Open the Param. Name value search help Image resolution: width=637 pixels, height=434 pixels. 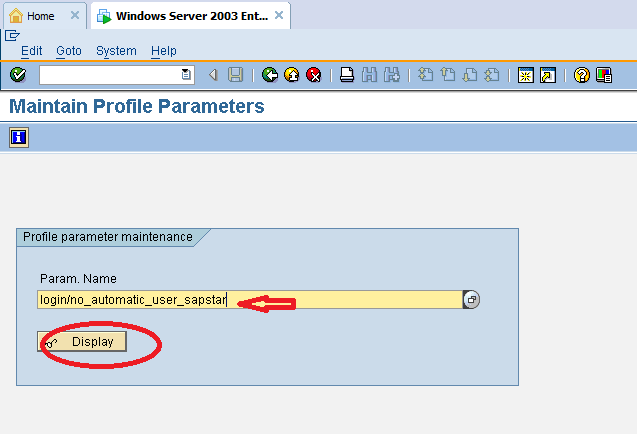click(471, 300)
